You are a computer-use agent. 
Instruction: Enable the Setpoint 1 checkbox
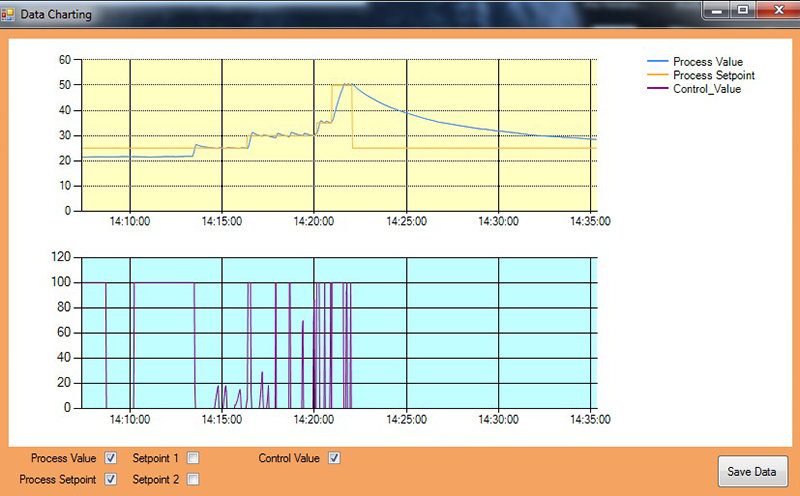(193, 458)
